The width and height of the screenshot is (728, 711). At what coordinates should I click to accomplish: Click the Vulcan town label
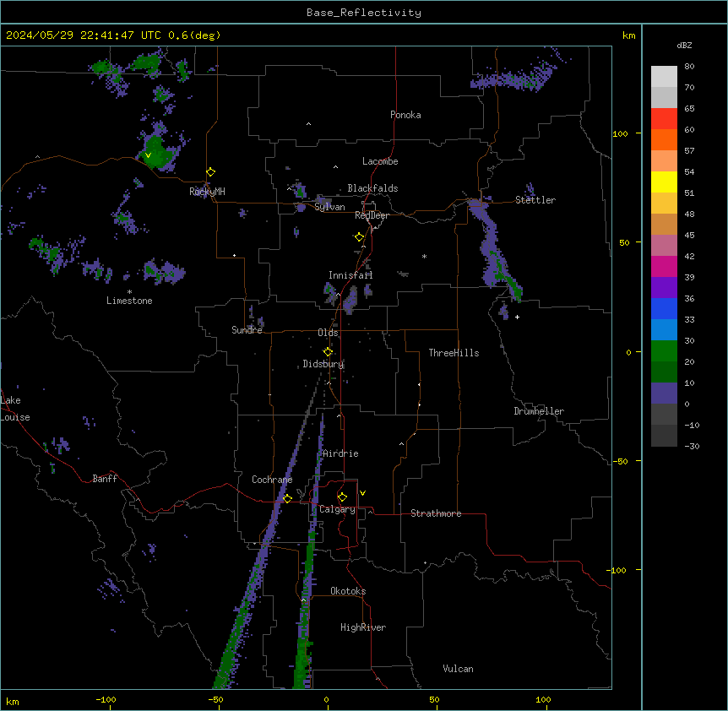click(459, 669)
